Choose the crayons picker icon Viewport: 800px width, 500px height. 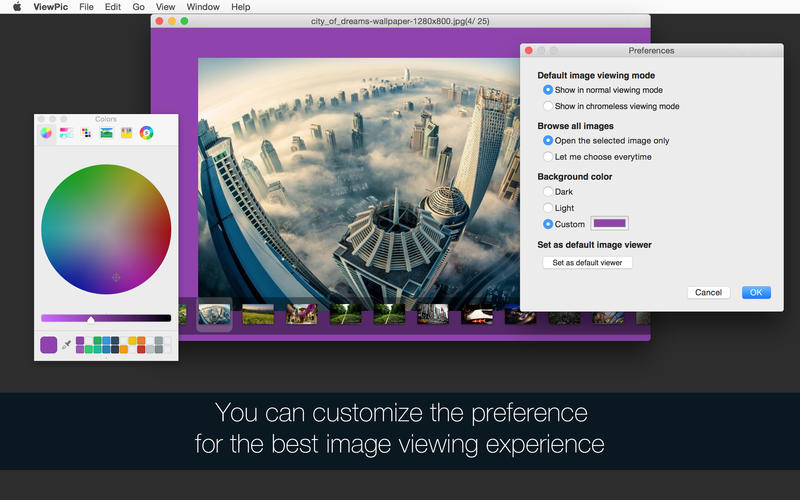[x=126, y=133]
